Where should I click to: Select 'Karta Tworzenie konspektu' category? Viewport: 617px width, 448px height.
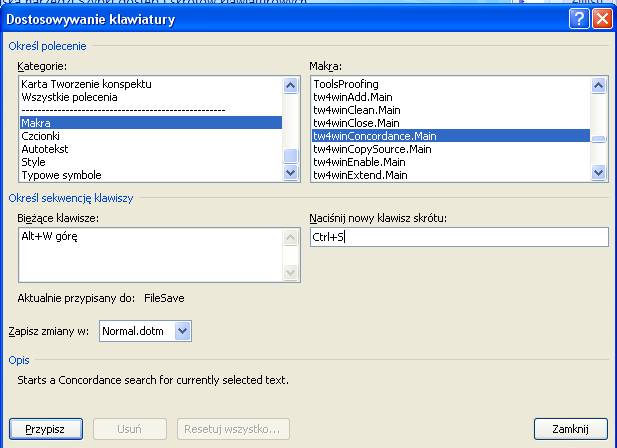point(151,84)
